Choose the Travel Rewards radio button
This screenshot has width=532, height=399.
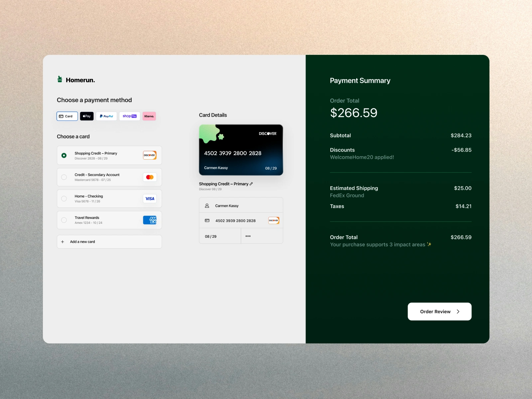coord(64,220)
